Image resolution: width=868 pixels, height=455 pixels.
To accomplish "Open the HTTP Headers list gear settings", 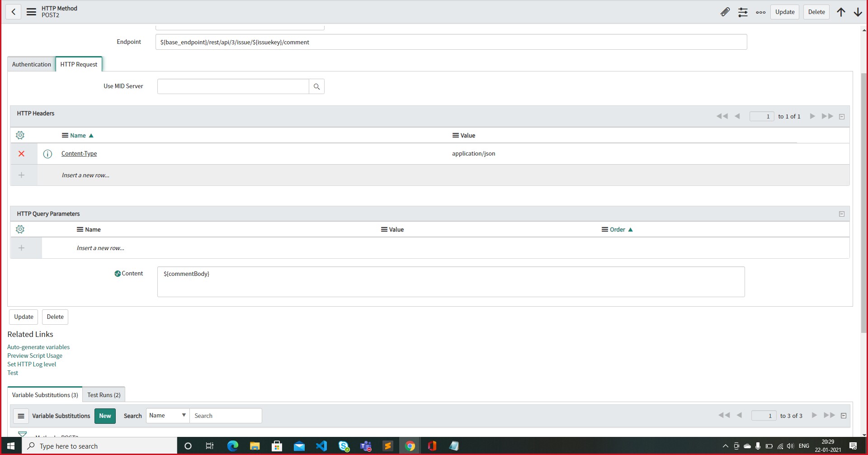I will [20, 135].
